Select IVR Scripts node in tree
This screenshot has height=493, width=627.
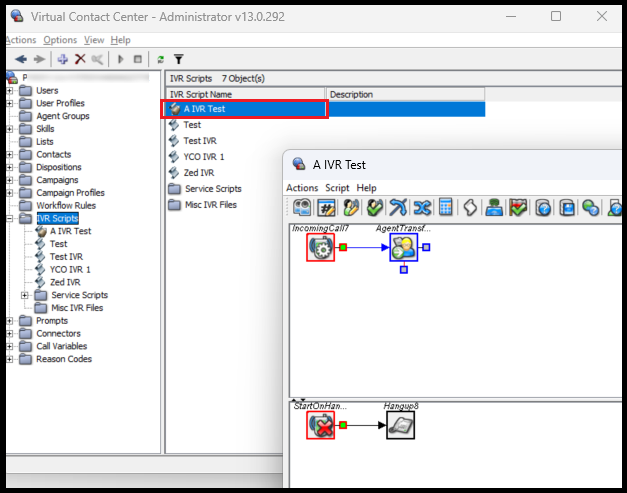click(57, 218)
